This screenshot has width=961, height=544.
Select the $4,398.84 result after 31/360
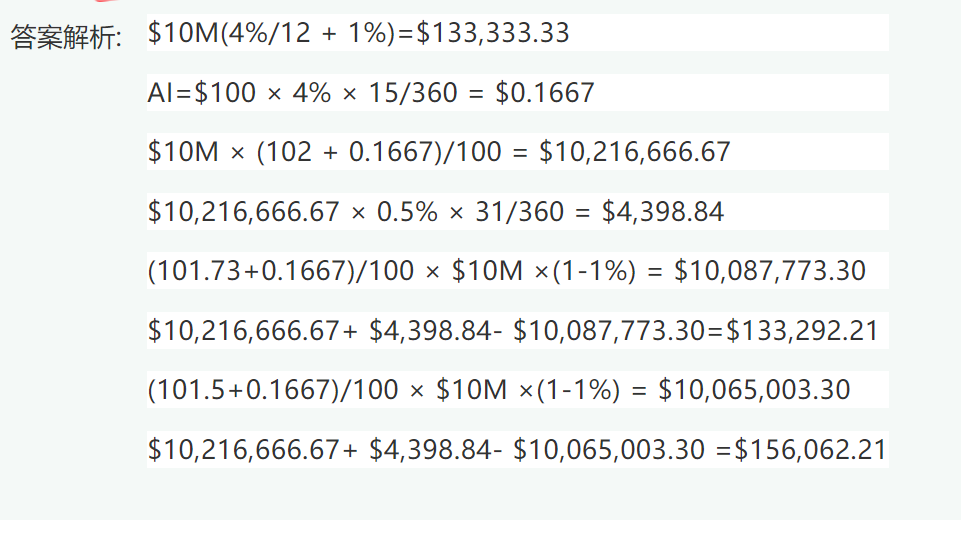pyautogui.click(x=663, y=212)
